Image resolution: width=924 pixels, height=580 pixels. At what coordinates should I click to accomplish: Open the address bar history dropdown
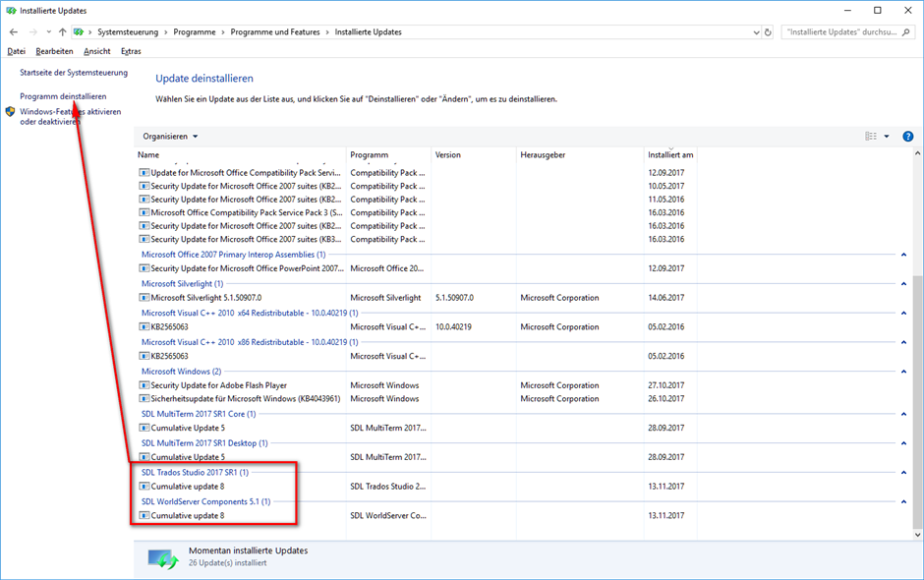pos(756,32)
